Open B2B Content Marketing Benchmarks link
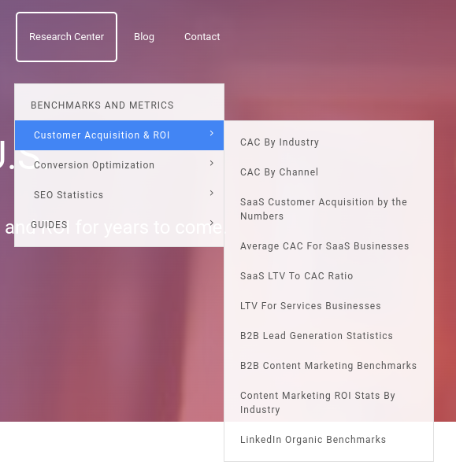 (328, 366)
